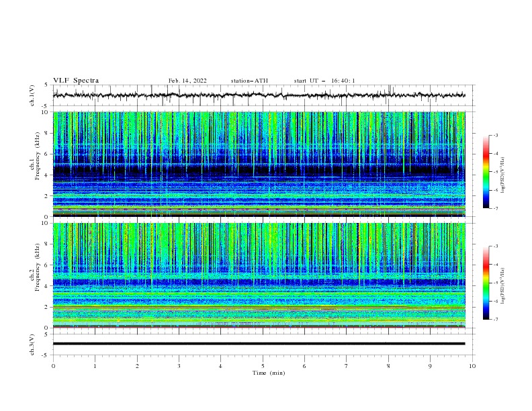Click the "-4" tick on ch.1 colorbar
This screenshot has width=532, height=411.
(495, 154)
